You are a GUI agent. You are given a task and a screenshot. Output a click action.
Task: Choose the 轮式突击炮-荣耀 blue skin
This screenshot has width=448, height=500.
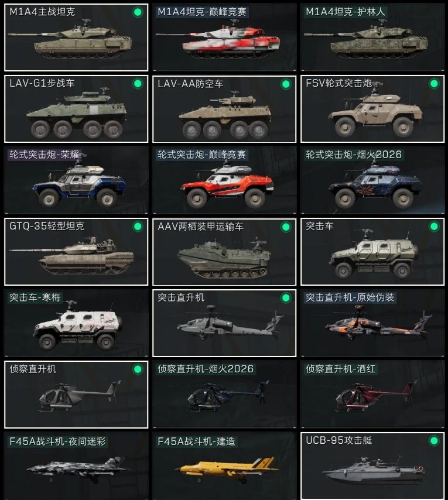point(76,180)
